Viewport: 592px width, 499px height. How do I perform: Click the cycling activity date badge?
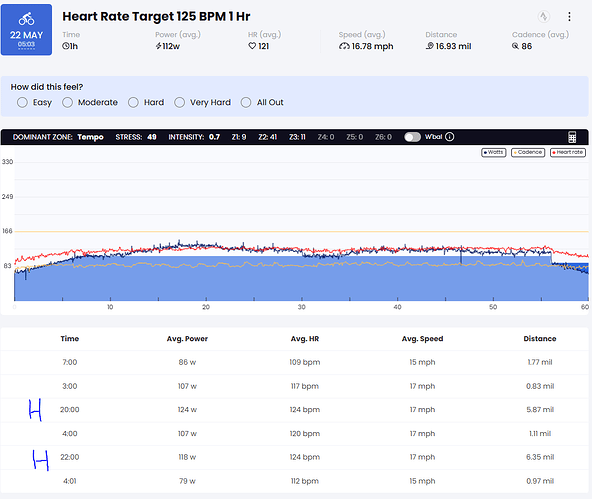[x=26, y=30]
